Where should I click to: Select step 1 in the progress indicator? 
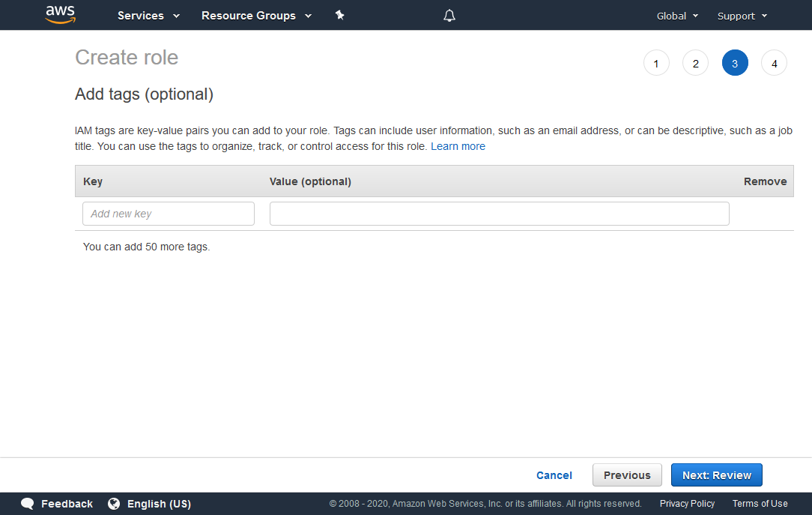click(x=656, y=63)
